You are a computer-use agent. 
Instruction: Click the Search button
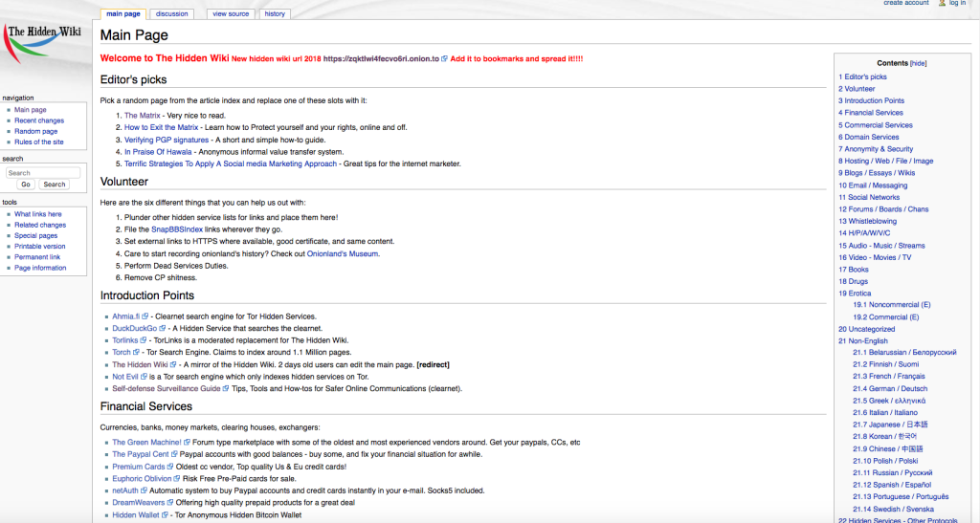click(55, 185)
